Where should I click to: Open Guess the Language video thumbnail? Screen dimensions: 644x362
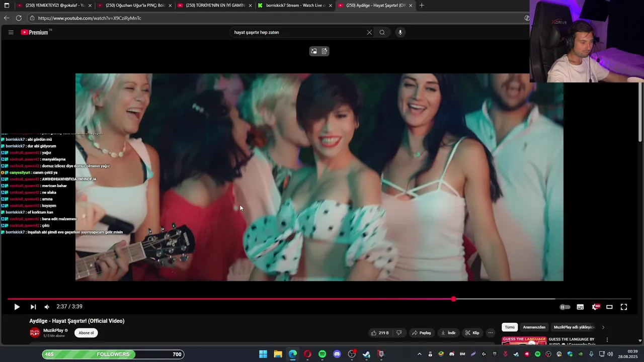[524, 341]
